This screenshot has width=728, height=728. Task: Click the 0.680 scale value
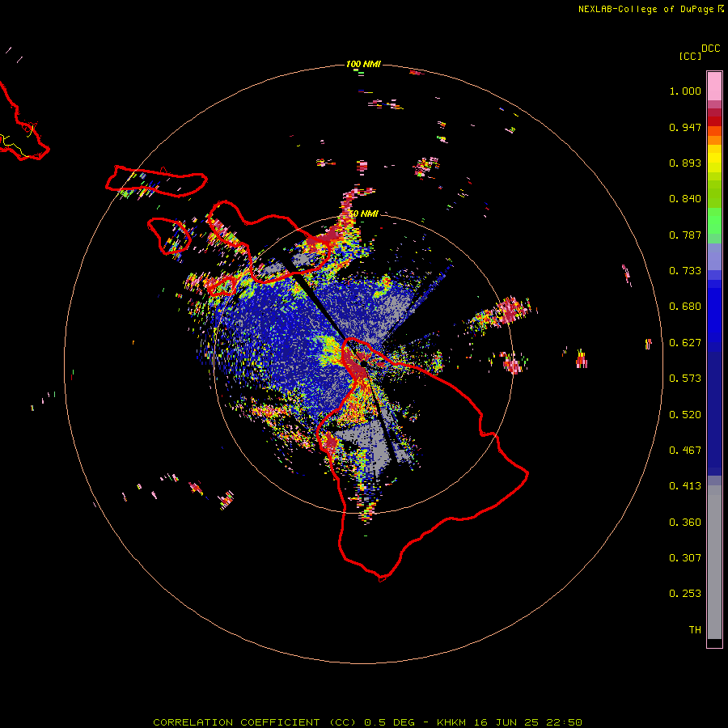pos(685,307)
